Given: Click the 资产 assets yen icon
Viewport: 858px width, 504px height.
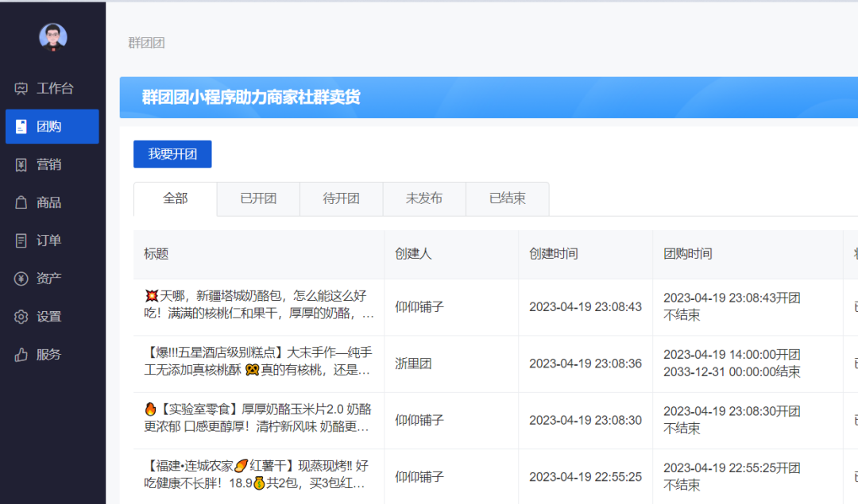Looking at the screenshot, I should tap(21, 279).
